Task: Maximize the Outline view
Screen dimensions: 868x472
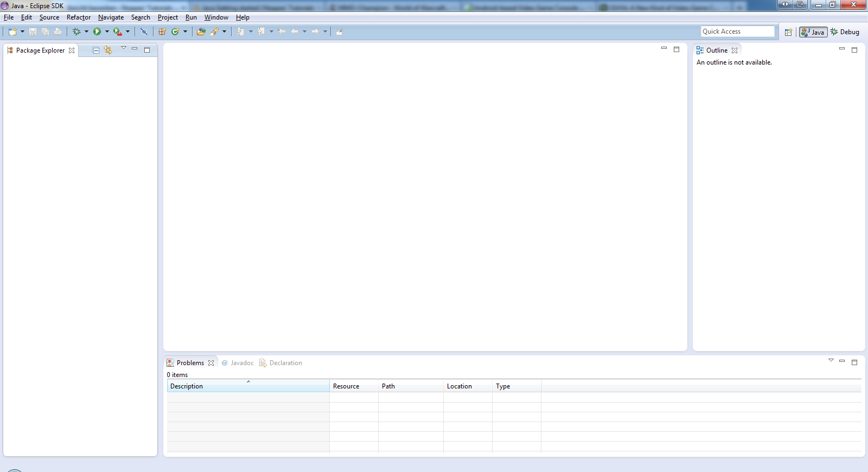Action: (854, 49)
